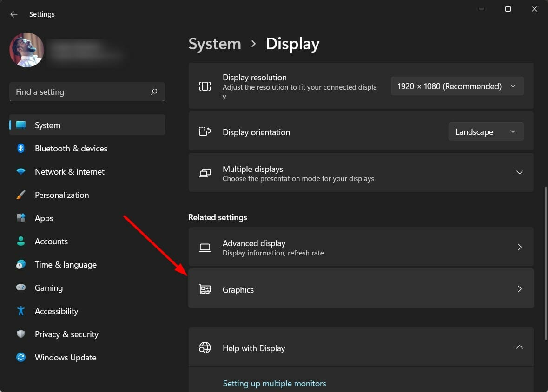Viewport: 548px width, 392px height.
Task: Open Personalization settings
Action: point(62,195)
